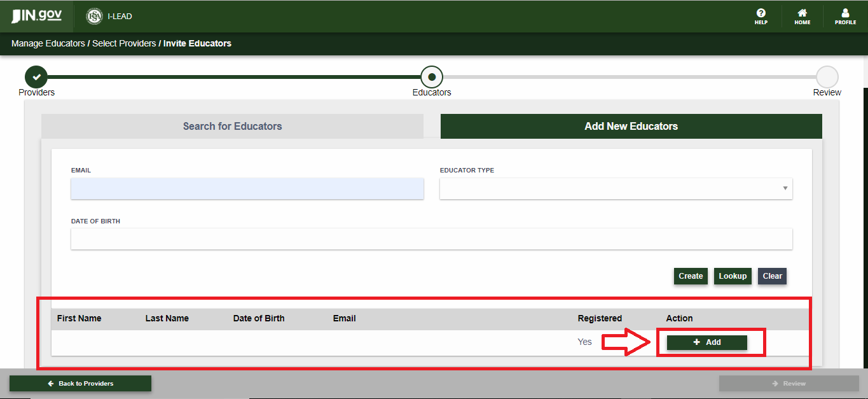Click the Date of Birth field
Image resolution: width=868 pixels, height=399 pixels.
point(431,239)
